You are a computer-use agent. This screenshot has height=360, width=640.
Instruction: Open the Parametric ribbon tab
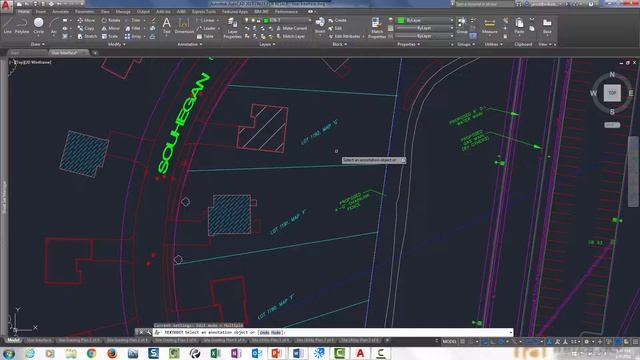pyautogui.click(x=85, y=12)
